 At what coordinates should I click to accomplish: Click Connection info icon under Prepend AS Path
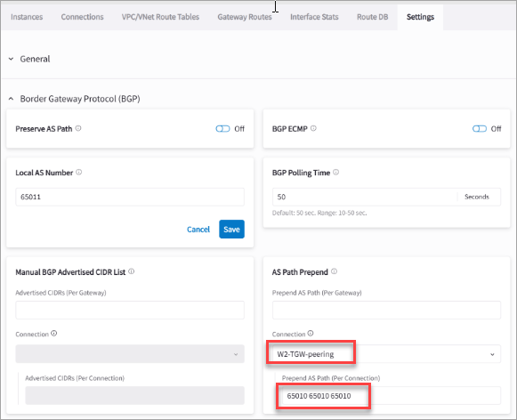click(311, 334)
